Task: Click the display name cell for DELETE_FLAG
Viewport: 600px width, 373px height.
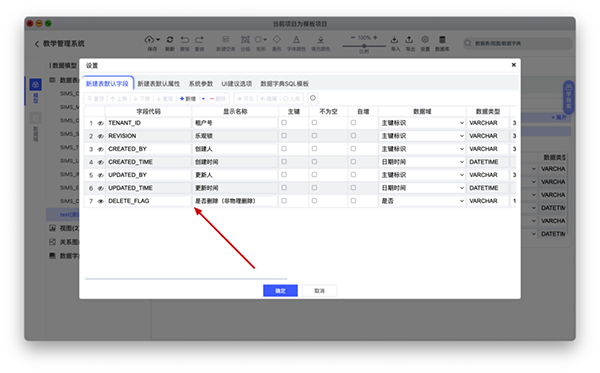Action: pos(235,201)
